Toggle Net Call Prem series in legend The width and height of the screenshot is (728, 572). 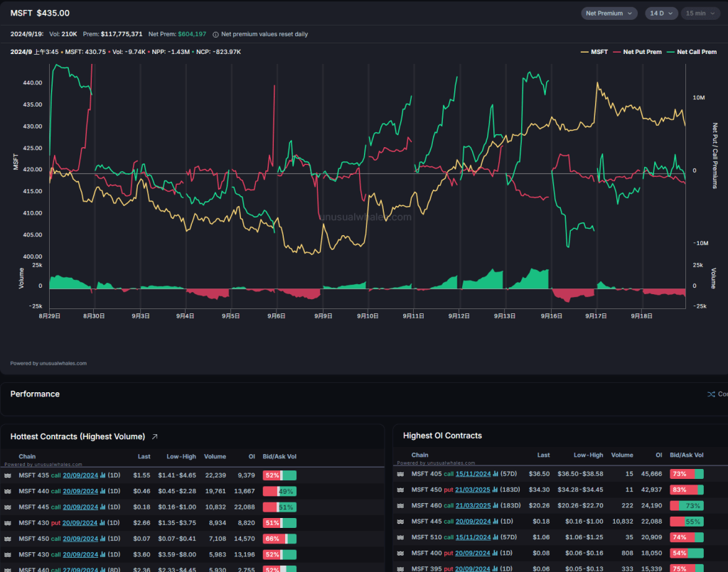693,52
